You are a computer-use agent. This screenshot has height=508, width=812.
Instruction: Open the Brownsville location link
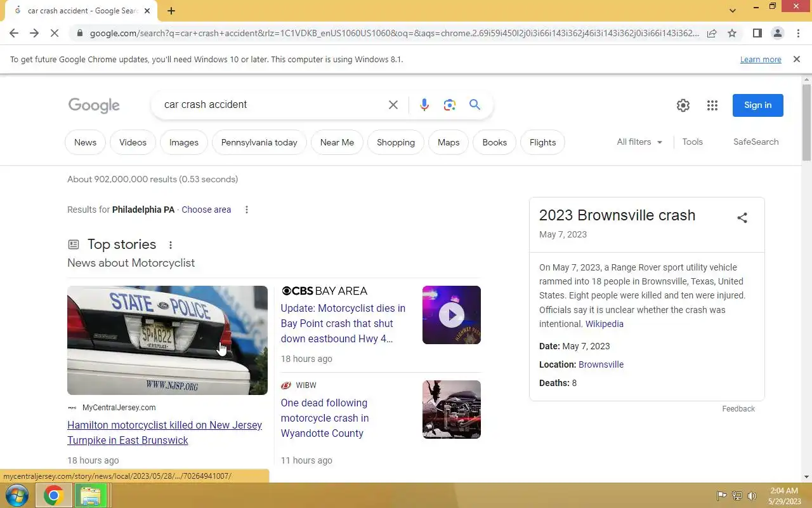[601, 364]
